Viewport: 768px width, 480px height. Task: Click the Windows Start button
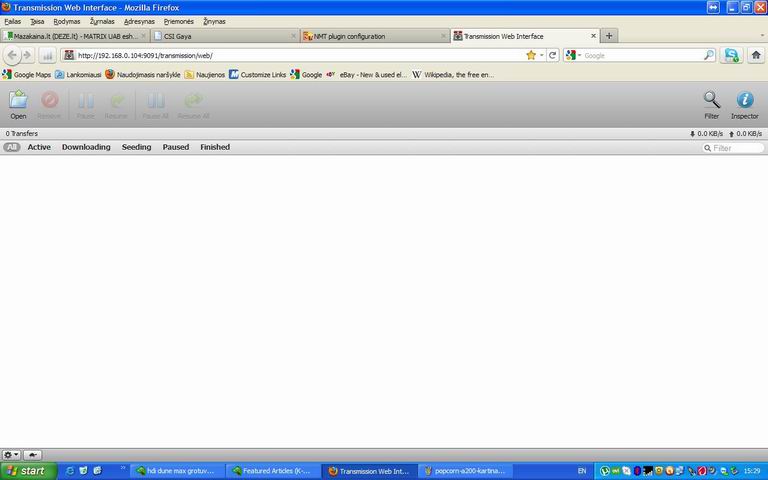28,471
